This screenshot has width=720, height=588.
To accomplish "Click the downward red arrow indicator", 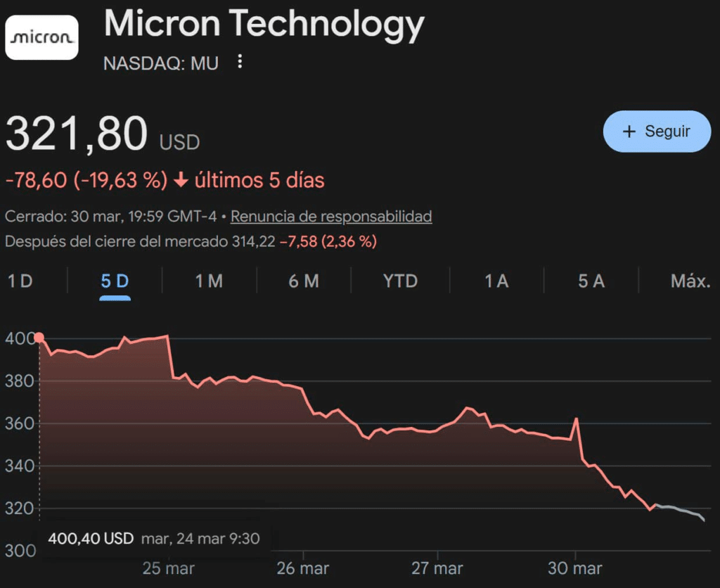I will pos(181,180).
